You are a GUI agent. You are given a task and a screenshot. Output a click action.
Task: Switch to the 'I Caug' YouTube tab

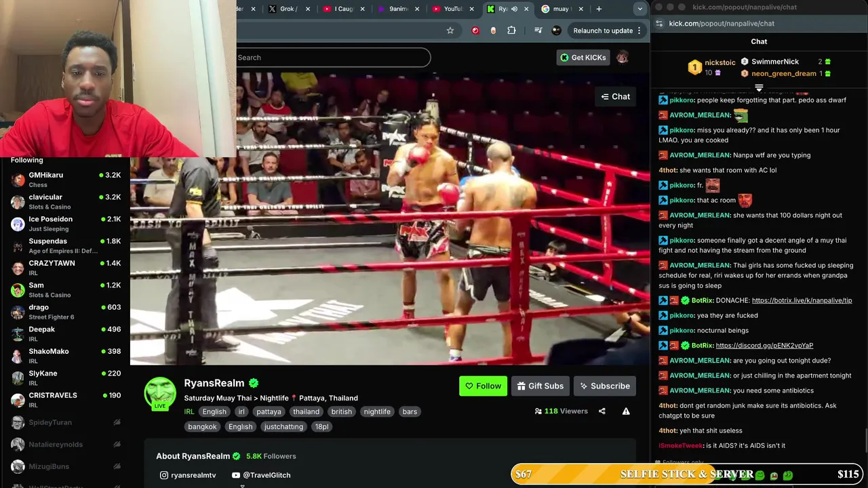344,9
